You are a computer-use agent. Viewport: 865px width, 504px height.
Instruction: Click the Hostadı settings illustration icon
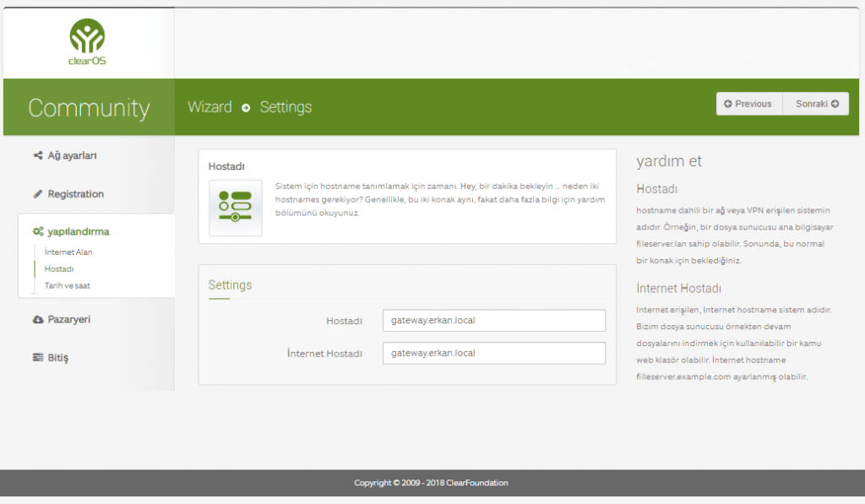pos(235,208)
